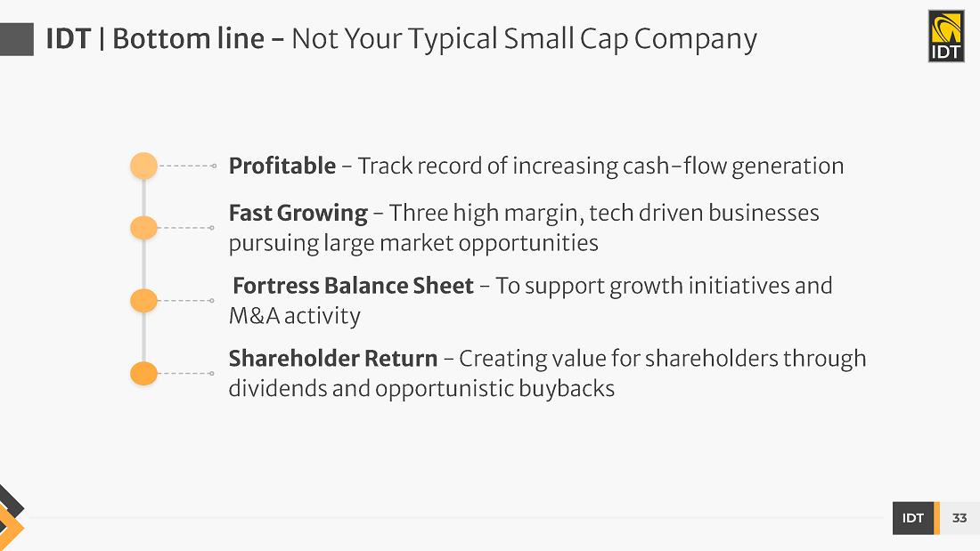Viewport: 980px width, 551px height.
Task: Click "dividends and opportunistic buybacks" text
Action: pyautogui.click(x=421, y=389)
